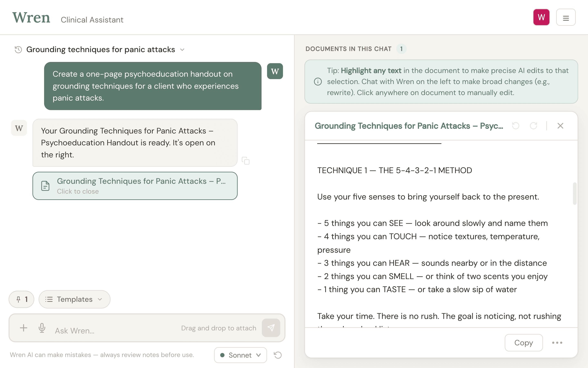
Task: Redo the document edit
Action: (x=533, y=126)
